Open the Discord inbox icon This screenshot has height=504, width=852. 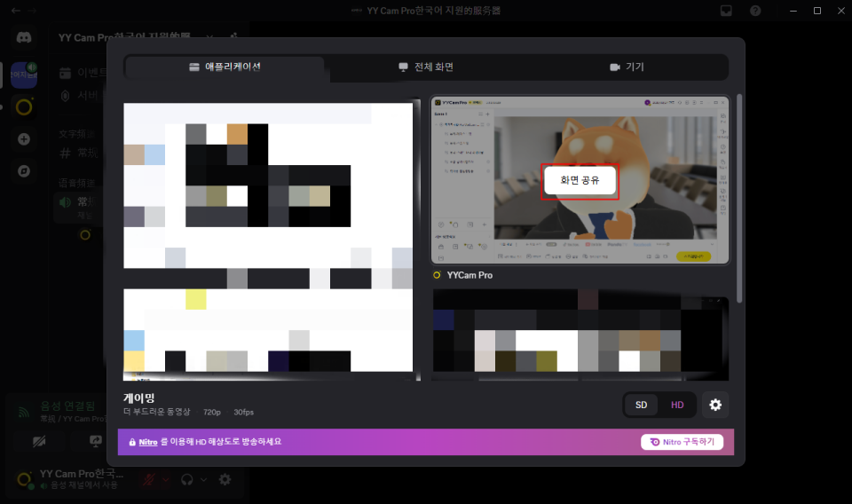point(726,11)
